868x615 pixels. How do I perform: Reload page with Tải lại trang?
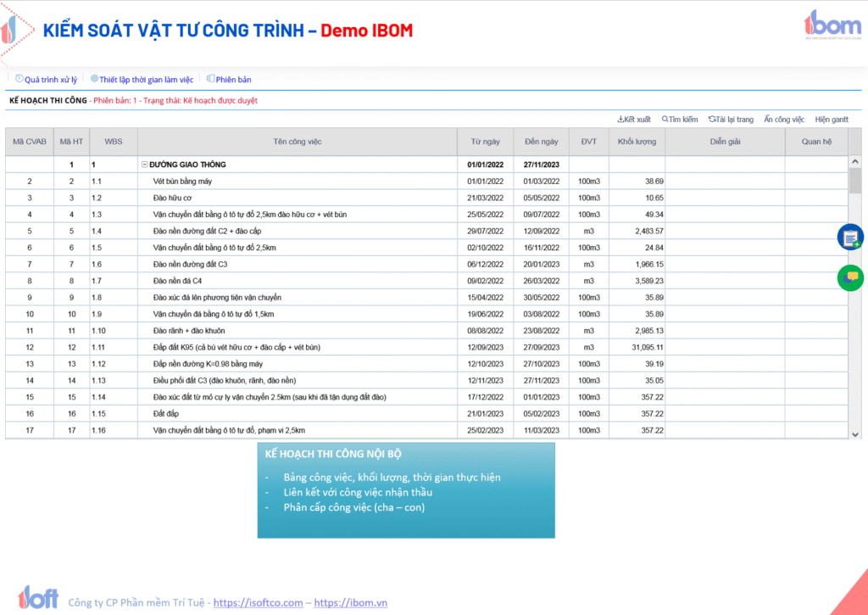pos(731,120)
